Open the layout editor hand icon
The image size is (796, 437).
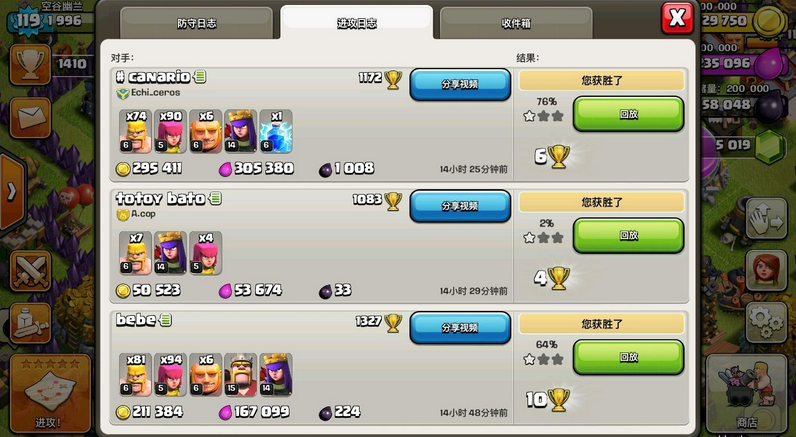pos(766,219)
